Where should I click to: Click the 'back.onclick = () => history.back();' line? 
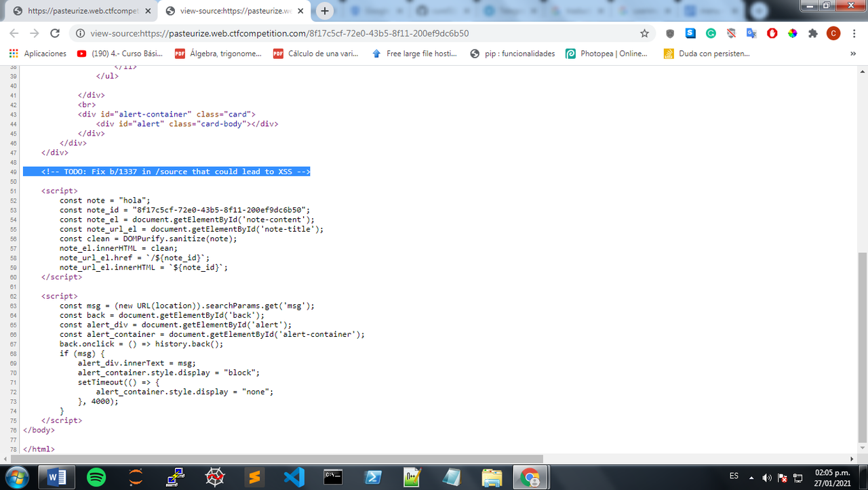coord(141,344)
